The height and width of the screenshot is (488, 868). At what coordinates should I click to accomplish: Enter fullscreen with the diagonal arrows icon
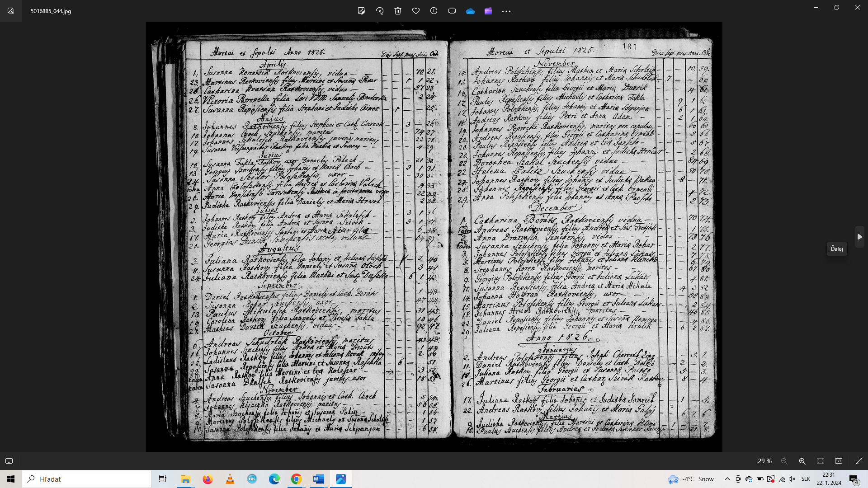[859, 461]
